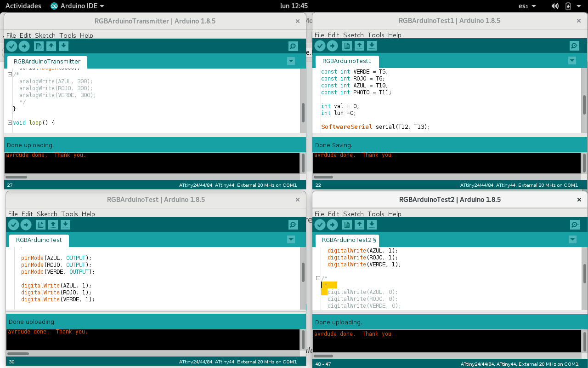588x368 pixels.
Task: Collapse the comment block fold in RGBArduinoTest2
Action: (x=318, y=278)
